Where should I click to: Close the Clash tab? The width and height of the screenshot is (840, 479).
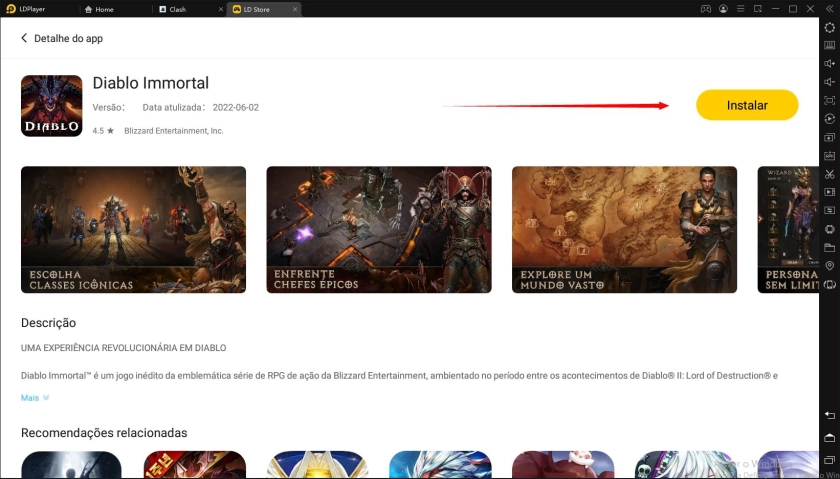coord(218,9)
